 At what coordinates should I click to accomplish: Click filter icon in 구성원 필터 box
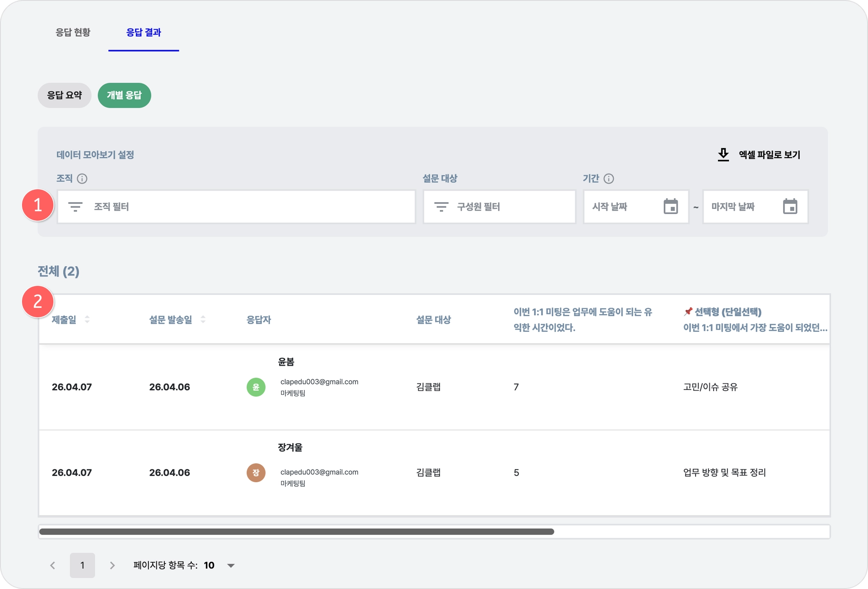click(441, 207)
